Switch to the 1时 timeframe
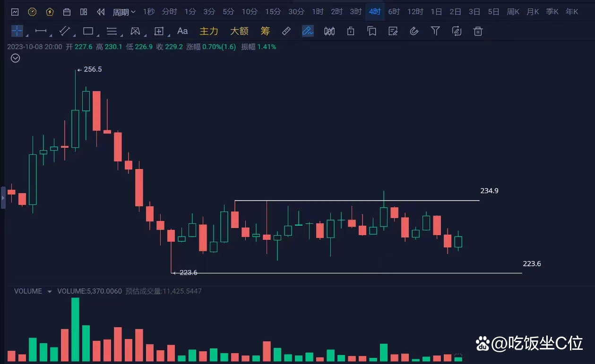 click(318, 12)
